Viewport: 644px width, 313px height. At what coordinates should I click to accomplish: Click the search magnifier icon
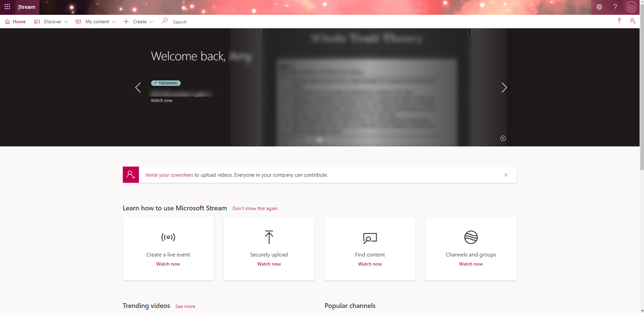click(x=165, y=21)
